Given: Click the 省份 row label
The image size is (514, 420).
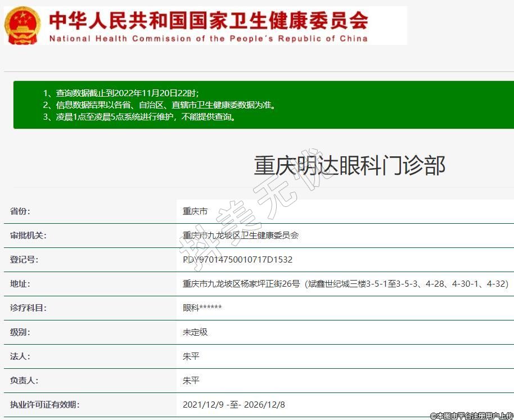Looking at the screenshot, I should (x=20, y=211).
